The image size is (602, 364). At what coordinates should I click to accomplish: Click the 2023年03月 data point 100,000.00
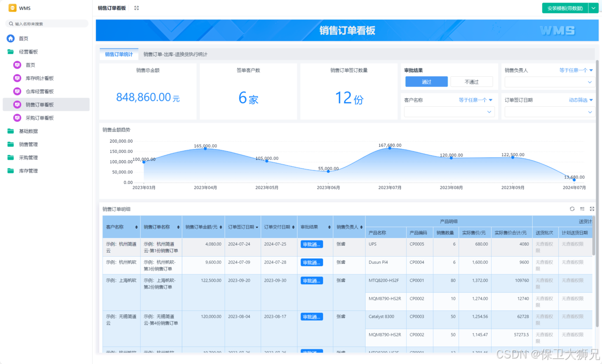pyautogui.click(x=143, y=162)
